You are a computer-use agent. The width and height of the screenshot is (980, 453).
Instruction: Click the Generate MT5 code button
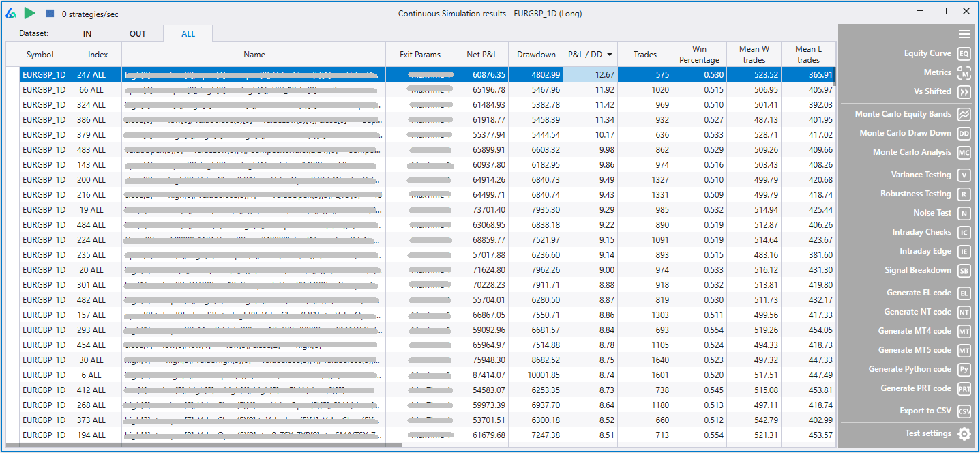tap(914, 350)
